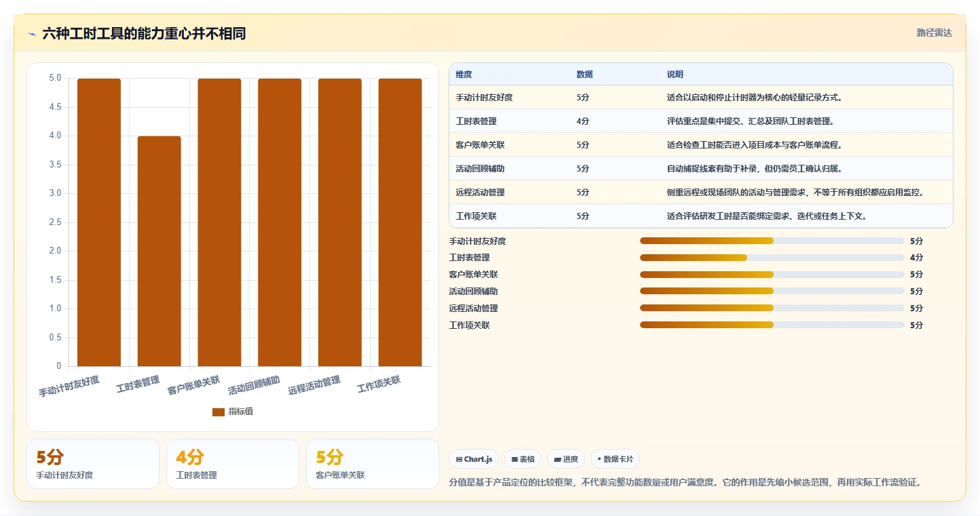Click the 工作项关联 bar in the chart
This screenshot has width=980, height=516.
pyautogui.click(x=400, y=222)
